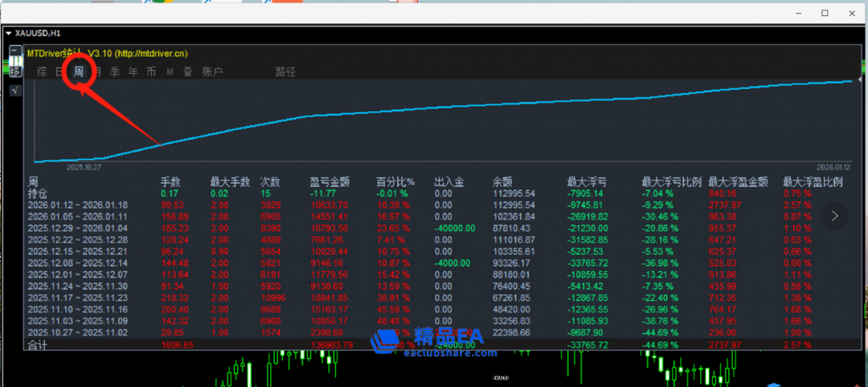Open the 综 (summary) statistics tab
This screenshot has height=387, width=868.
42,72
